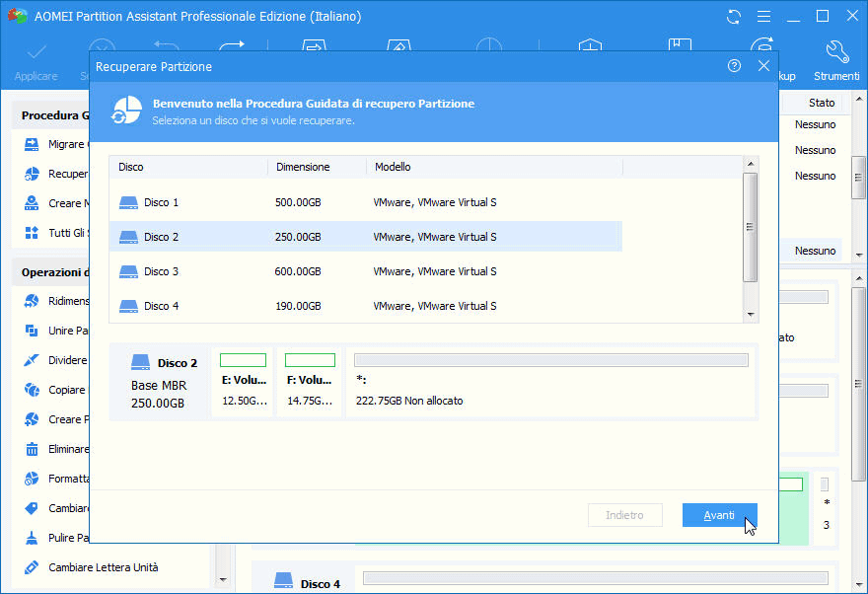
Task: Click Pulire Partizione brush icon
Action: tap(33, 538)
